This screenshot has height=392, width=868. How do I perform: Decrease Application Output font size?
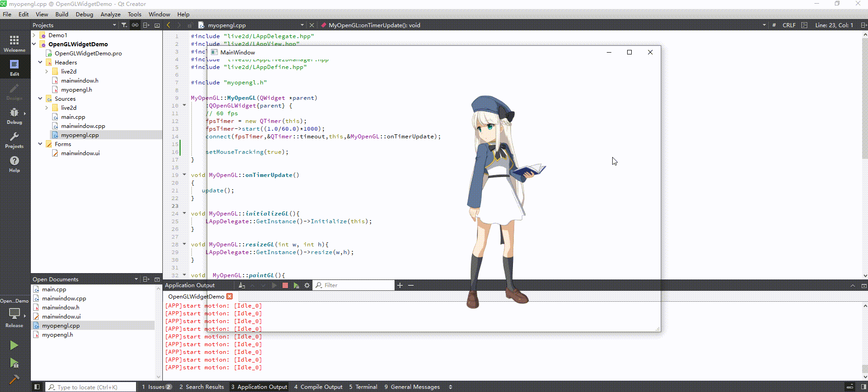click(411, 285)
